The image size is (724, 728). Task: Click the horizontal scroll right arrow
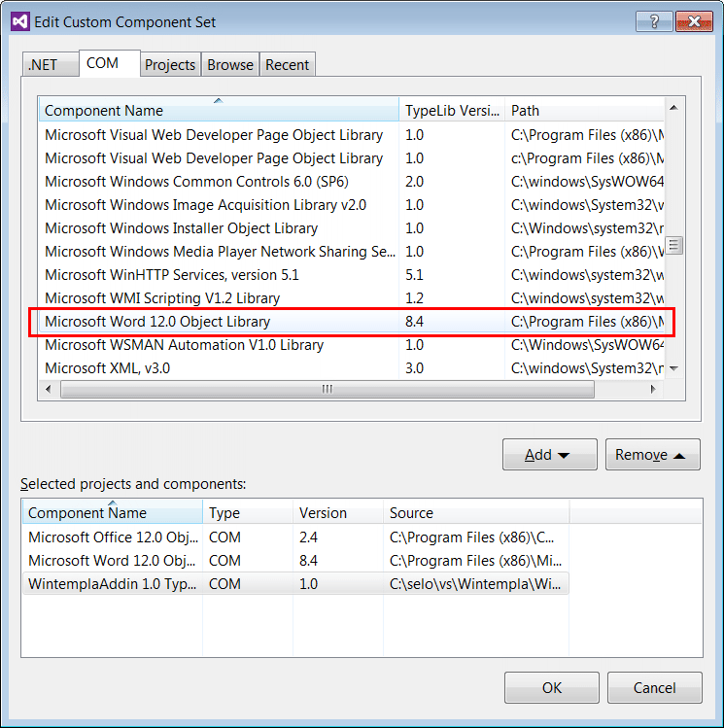(x=653, y=389)
